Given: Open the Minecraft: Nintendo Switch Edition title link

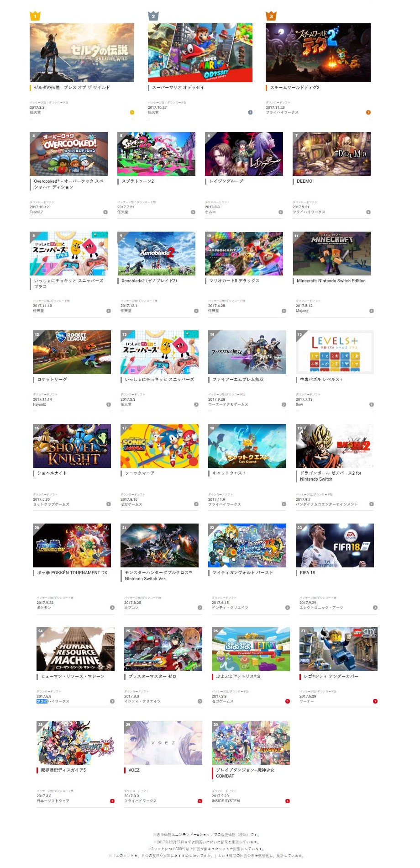Looking at the screenshot, I should tap(331, 281).
